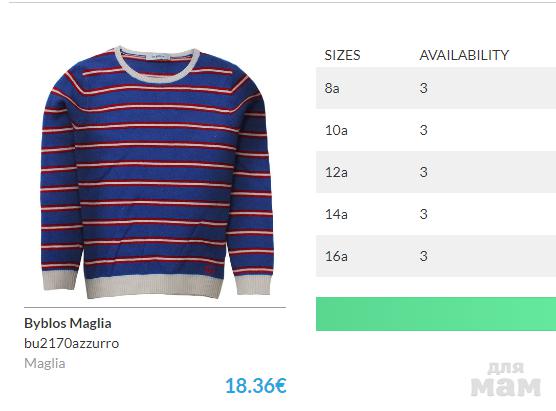The width and height of the screenshot is (556, 411).
Task: Click availability value for size 16a
Action: (x=423, y=256)
